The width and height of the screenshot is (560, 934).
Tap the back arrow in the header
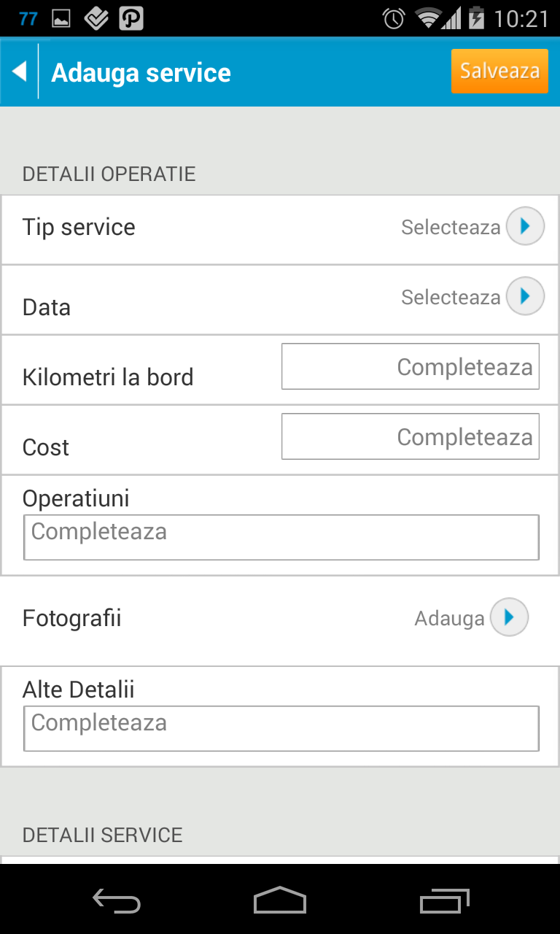pyautogui.click(x=19, y=72)
